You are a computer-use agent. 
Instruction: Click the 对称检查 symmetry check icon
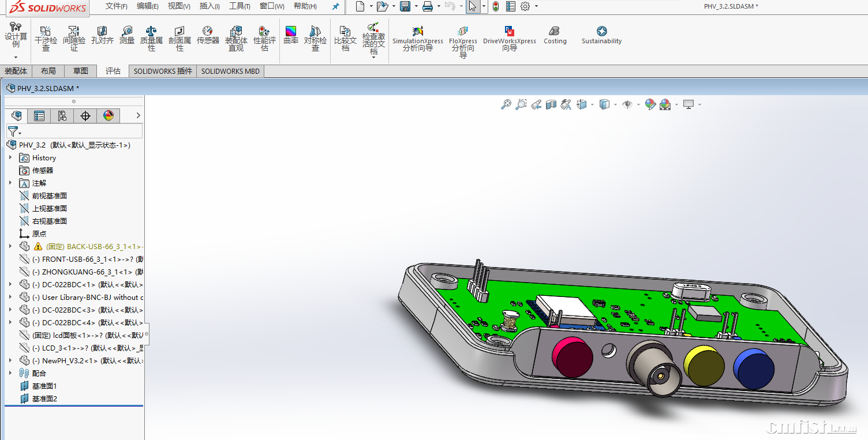tap(315, 37)
